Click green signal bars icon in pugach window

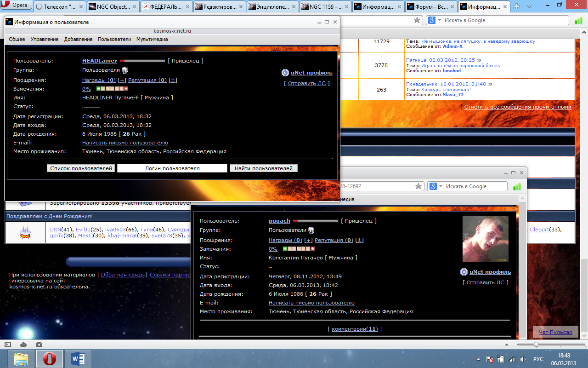(x=517, y=186)
